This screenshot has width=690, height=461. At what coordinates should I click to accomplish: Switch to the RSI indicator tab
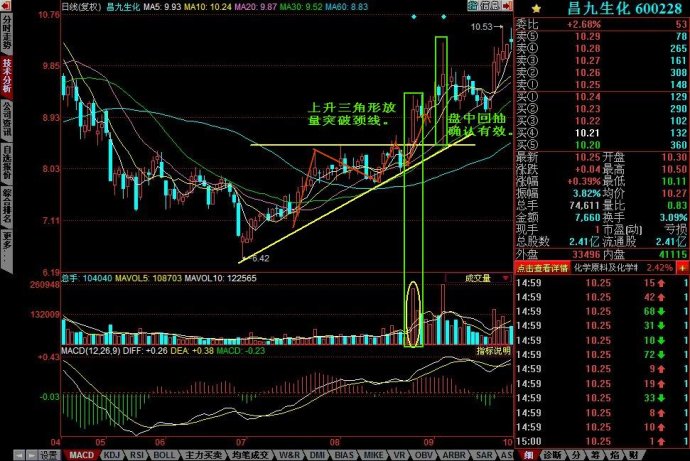137,455
